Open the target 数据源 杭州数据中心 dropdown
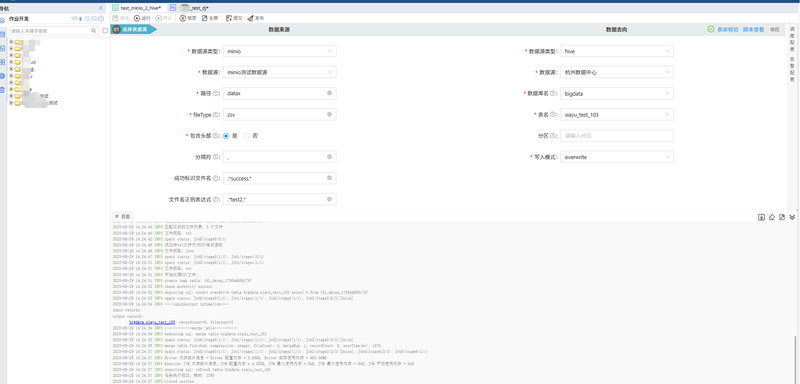The height and width of the screenshot is (384, 800). tap(616, 72)
